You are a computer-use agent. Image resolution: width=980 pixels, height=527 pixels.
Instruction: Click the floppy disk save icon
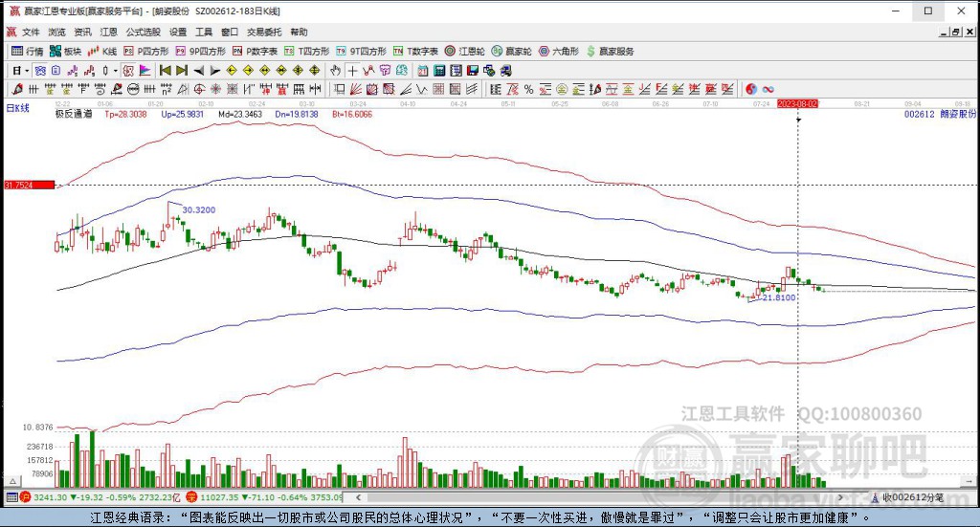tap(473, 71)
